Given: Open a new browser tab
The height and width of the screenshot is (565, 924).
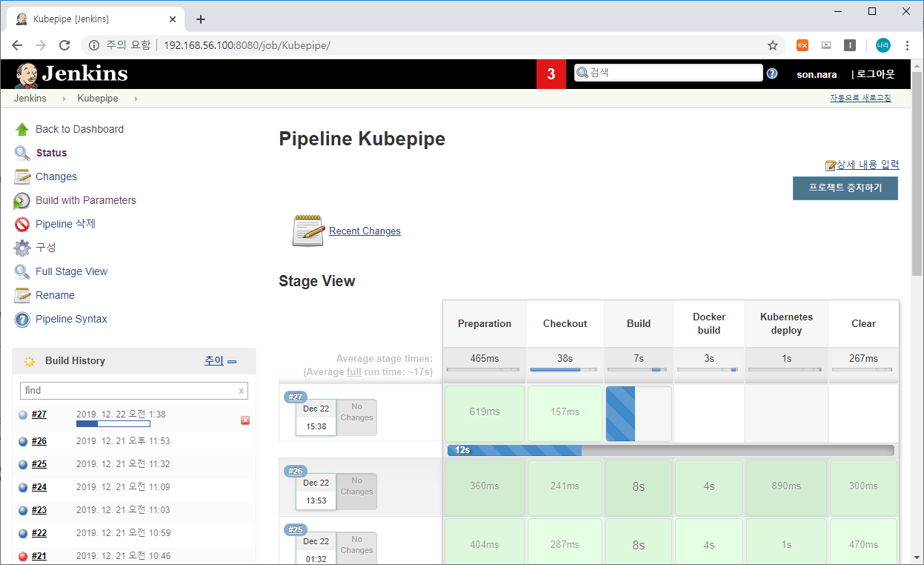Looking at the screenshot, I should (x=200, y=19).
